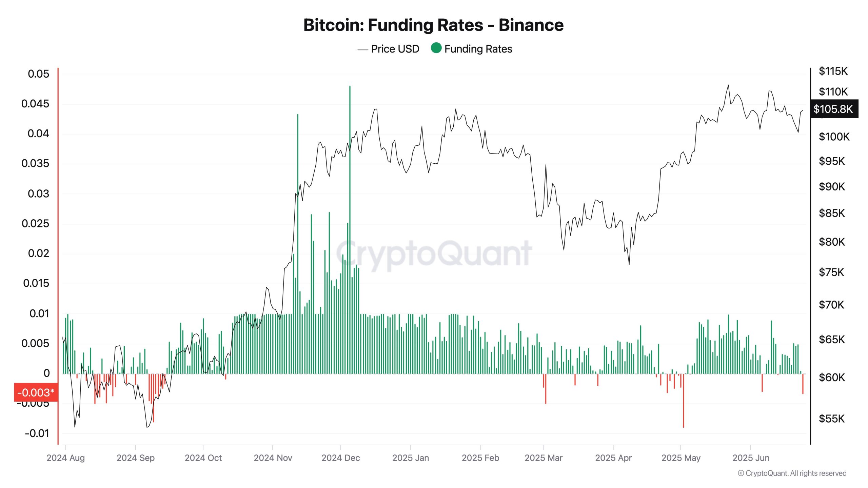Click the $105.8K current price tag
Viewport: 868px width, 488px height.
click(833, 109)
